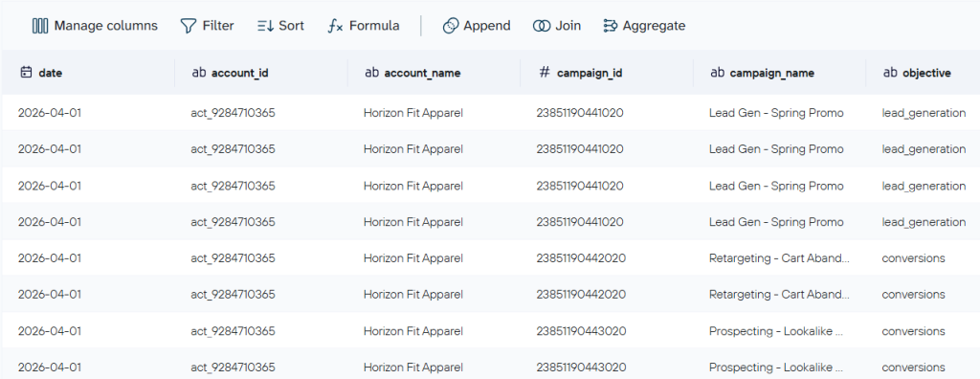
Task: Click first 23851190443020 campaign_id cell
Action: point(581,331)
